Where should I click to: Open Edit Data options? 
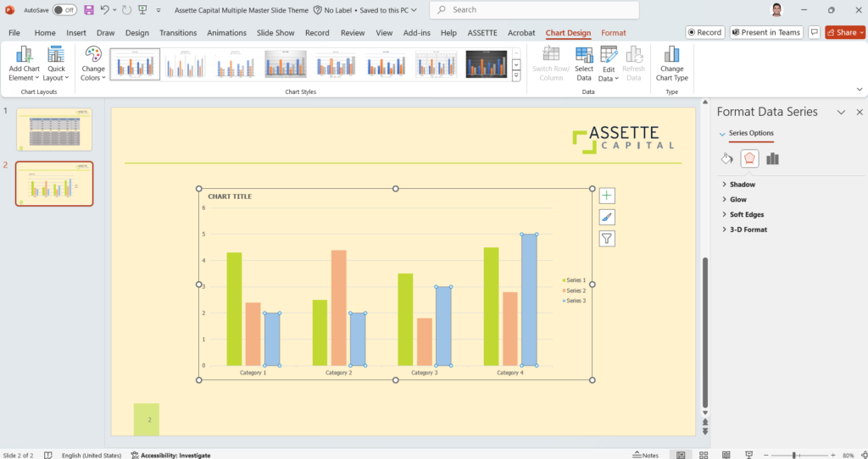point(609,64)
